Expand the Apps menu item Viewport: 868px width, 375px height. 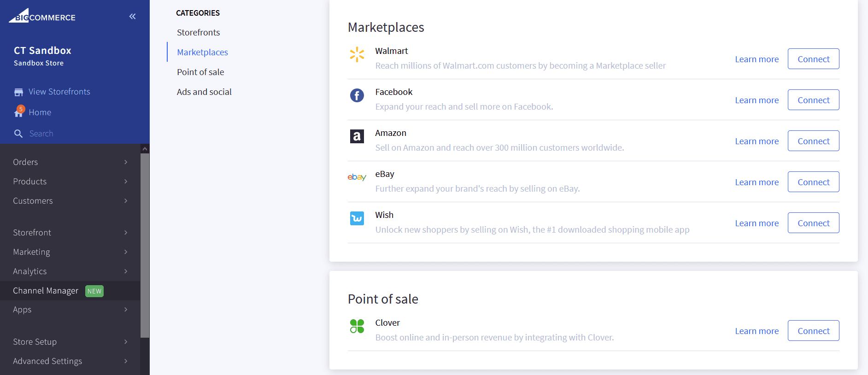tap(125, 309)
